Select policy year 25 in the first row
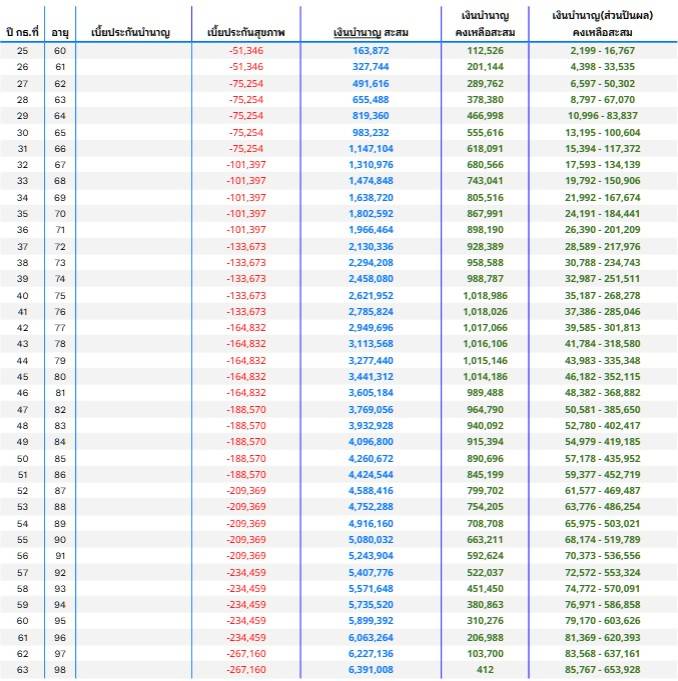The height and width of the screenshot is (681, 678). [22, 51]
